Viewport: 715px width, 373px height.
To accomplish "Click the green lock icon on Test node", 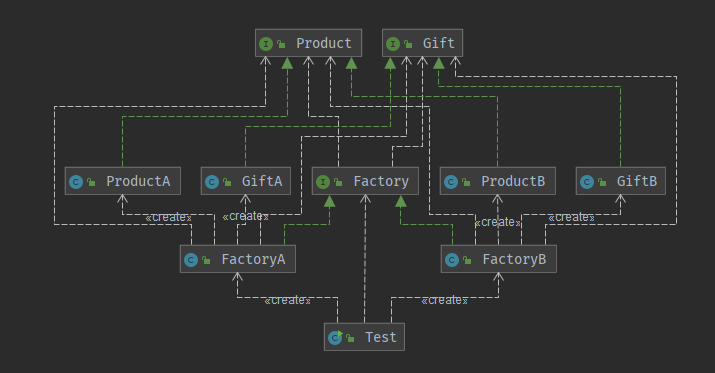I will [x=350, y=338].
